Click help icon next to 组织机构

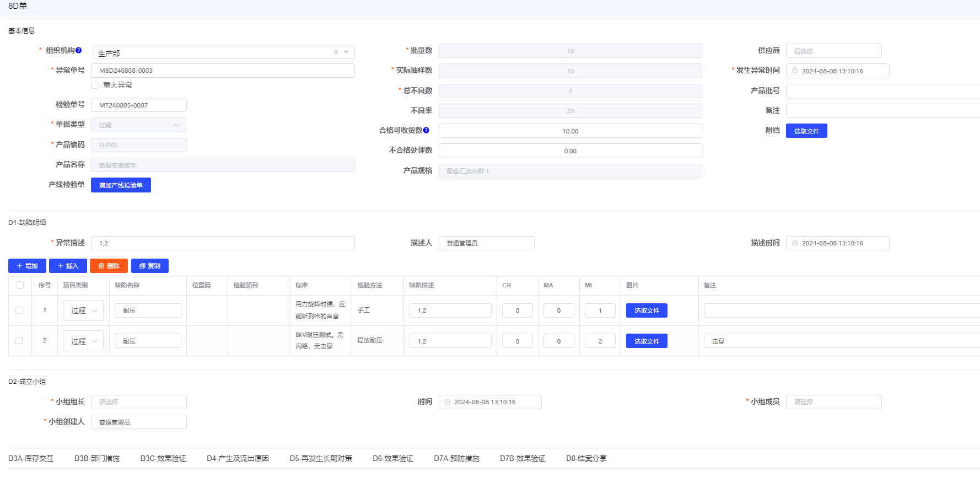pos(79,50)
